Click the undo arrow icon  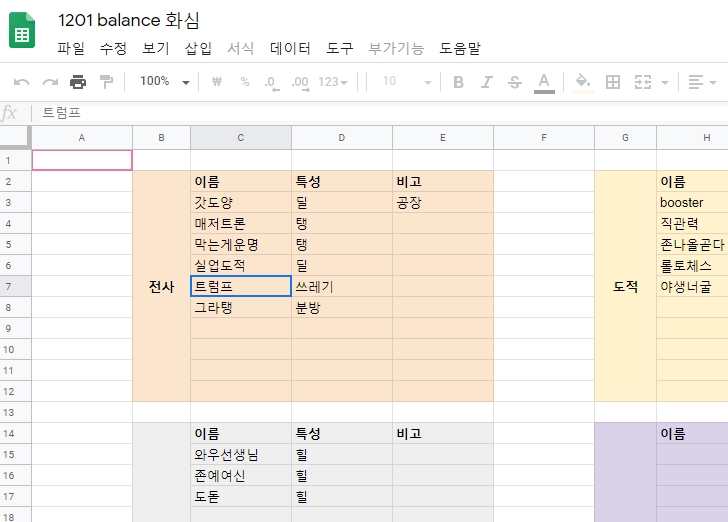[22, 82]
